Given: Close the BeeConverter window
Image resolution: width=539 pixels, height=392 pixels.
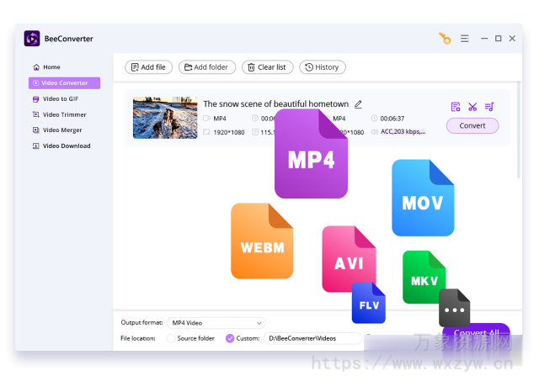Looking at the screenshot, I should coord(512,39).
